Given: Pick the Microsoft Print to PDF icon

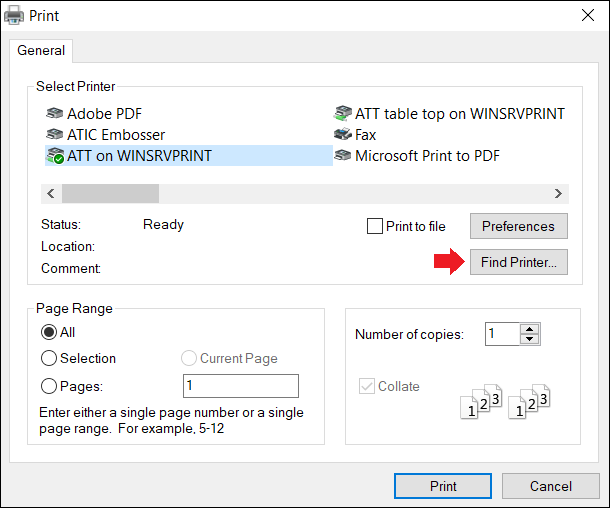Looking at the screenshot, I should pyautogui.click(x=343, y=156).
